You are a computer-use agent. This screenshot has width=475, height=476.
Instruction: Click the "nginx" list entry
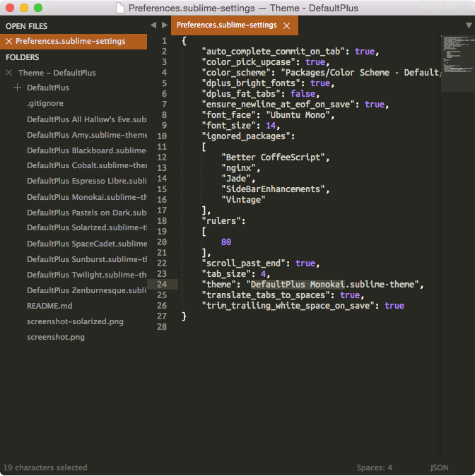pos(239,168)
